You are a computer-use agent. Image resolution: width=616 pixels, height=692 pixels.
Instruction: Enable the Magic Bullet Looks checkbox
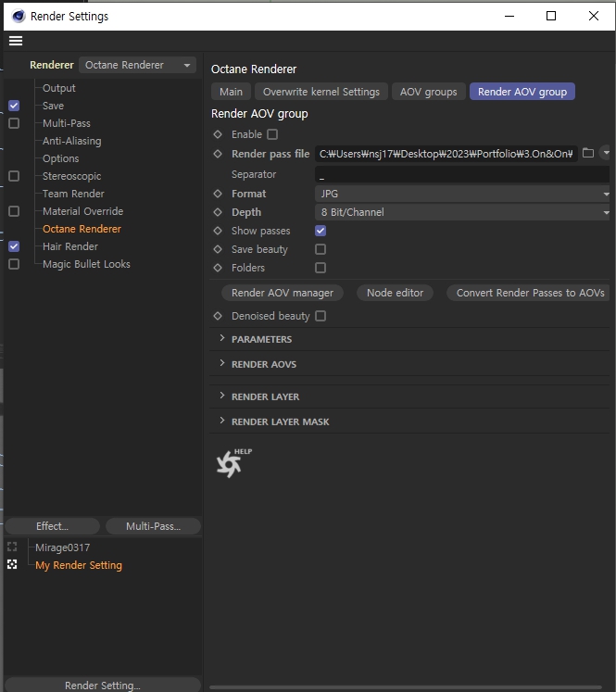(14, 264)
